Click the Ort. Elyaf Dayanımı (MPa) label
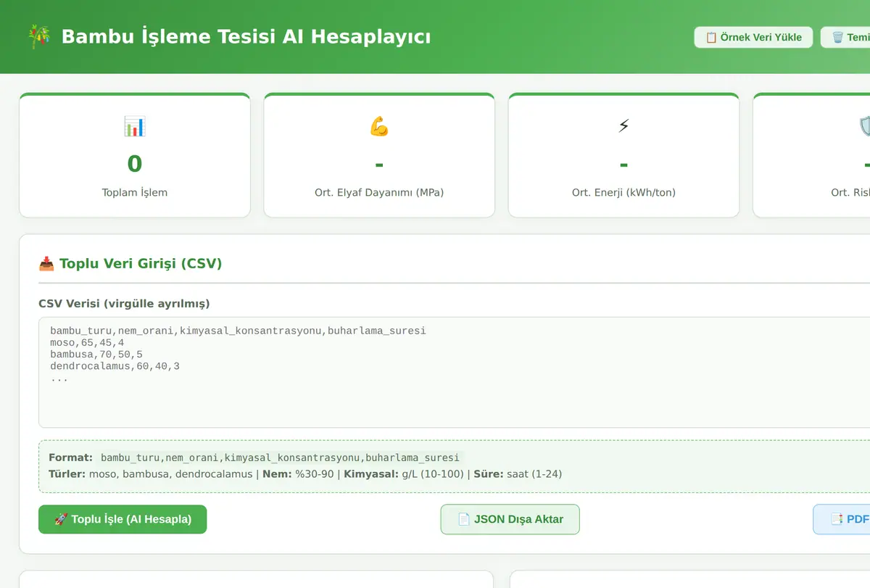 click(x=379, y=193)
